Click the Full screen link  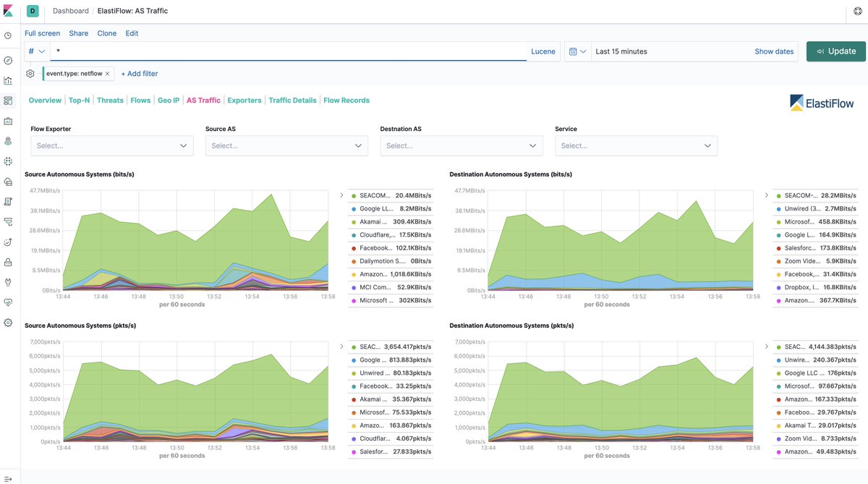coord(43,33)
